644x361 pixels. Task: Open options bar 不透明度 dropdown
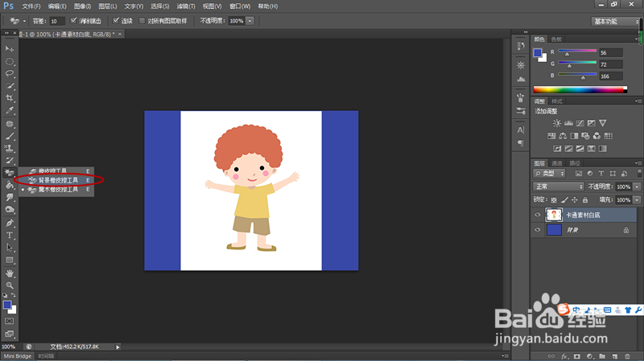(250, 21)
